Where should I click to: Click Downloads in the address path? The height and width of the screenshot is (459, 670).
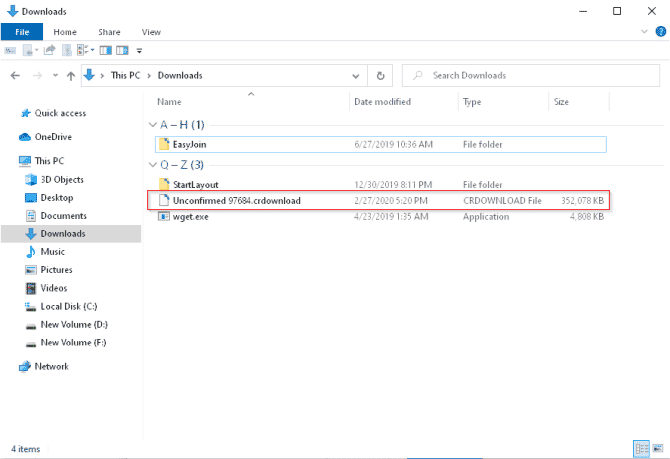pos(180,76)
